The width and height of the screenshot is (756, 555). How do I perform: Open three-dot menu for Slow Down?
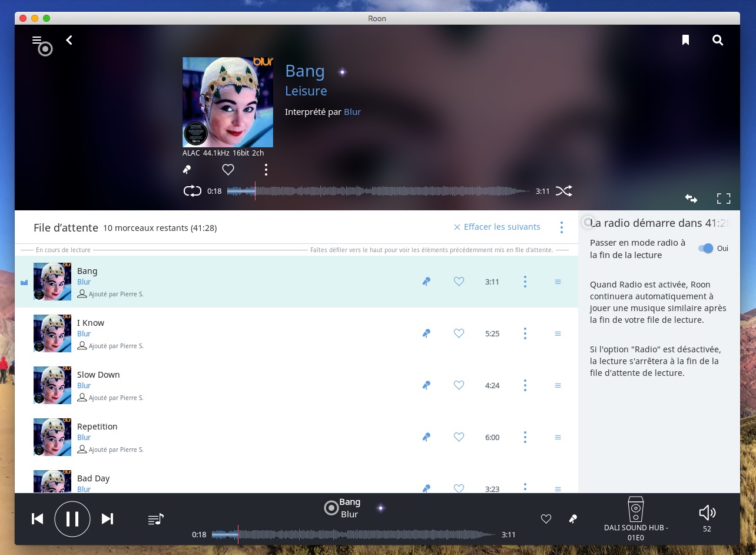[525, 385]
